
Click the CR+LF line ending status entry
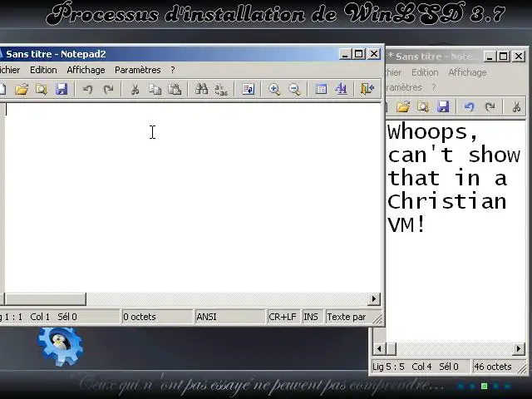(283, 317)
